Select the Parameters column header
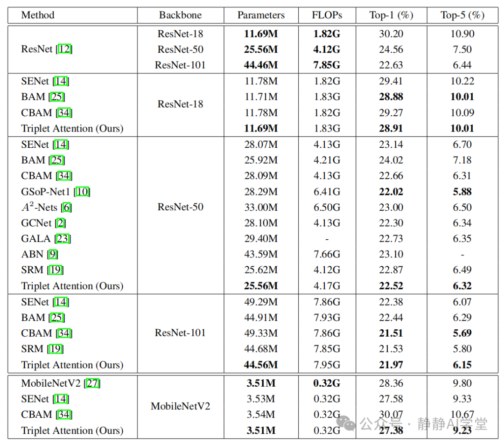The image size is (504, 444). coord(261,15)
